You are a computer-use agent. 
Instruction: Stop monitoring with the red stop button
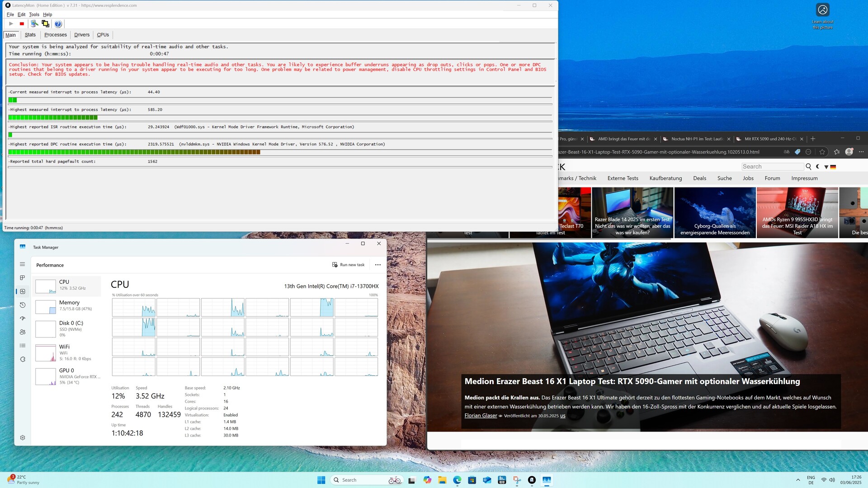[x=22, y=24]
